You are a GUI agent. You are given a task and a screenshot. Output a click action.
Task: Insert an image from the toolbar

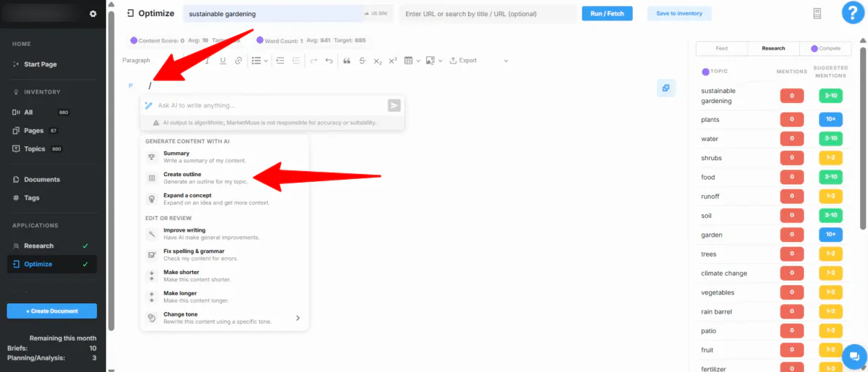430,61
